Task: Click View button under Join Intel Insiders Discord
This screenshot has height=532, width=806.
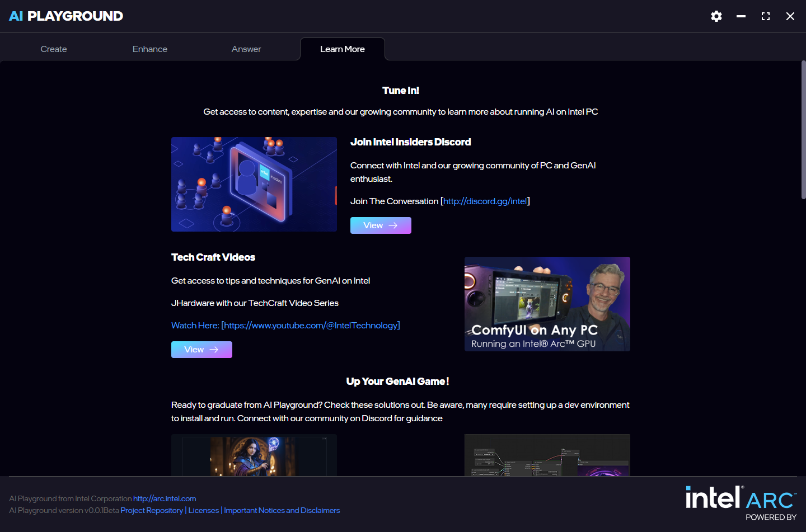Action: (x=381, y=225)
